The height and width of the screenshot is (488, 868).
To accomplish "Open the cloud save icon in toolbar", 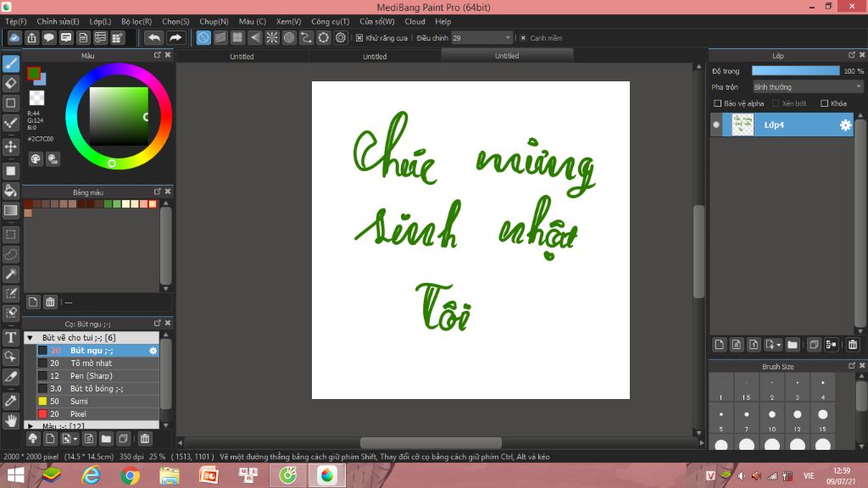I will pyautogui.click(x=14, y=37).
